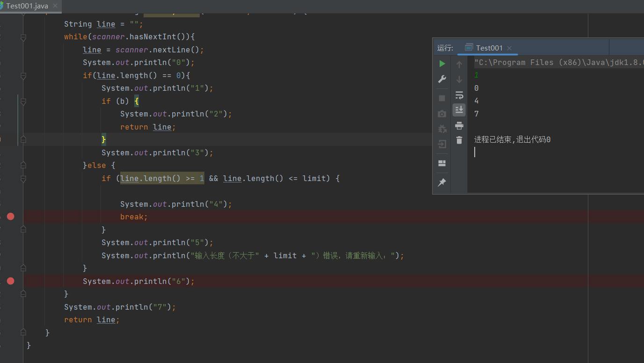Click output line 0 in console
644x363 pixels.
pyautogui.click(x=476, y=88)
